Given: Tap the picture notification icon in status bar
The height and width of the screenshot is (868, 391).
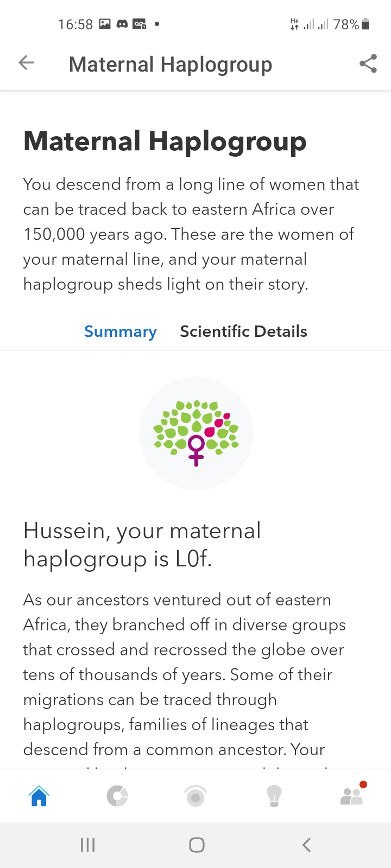Looking at the screenshot, I should [105, 24].
